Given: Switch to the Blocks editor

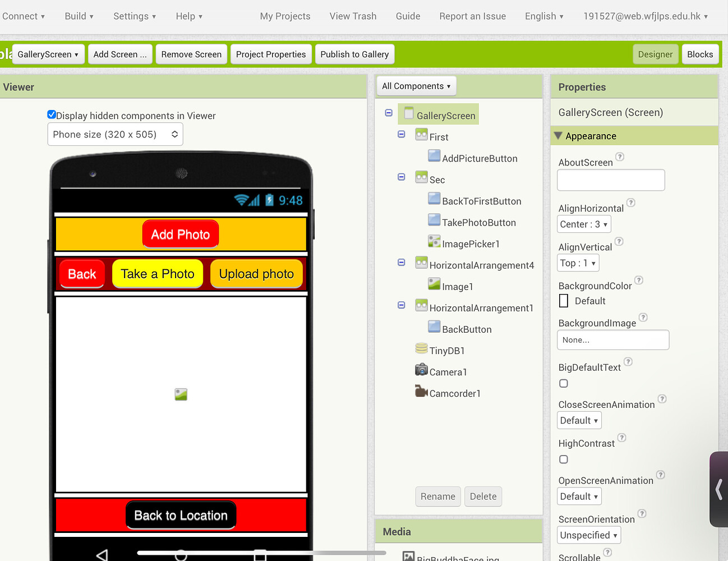Looking at the screenshot, I should [x=700, y=54].
